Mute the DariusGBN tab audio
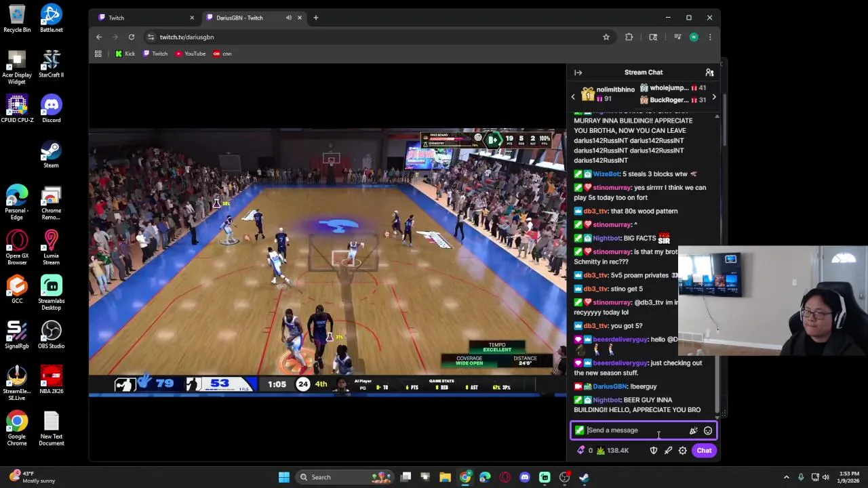This screenshot has width=868, height=488. coord(289,18)
